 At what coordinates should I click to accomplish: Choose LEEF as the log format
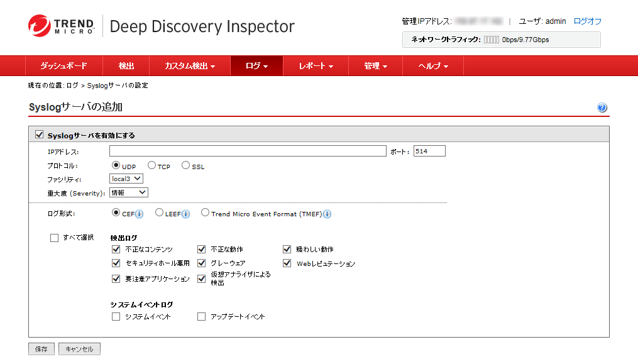[159, 212]
